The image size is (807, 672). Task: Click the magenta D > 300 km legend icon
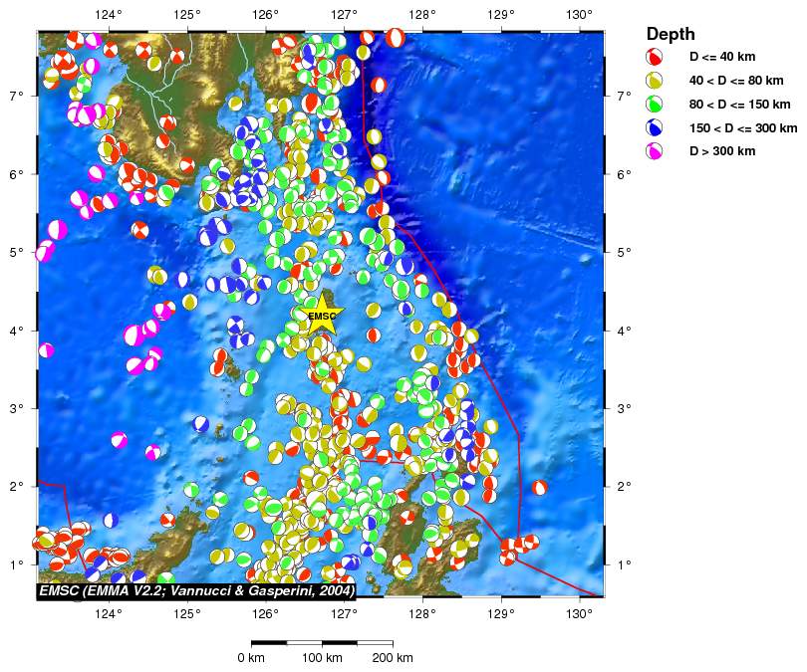point(656,151)
